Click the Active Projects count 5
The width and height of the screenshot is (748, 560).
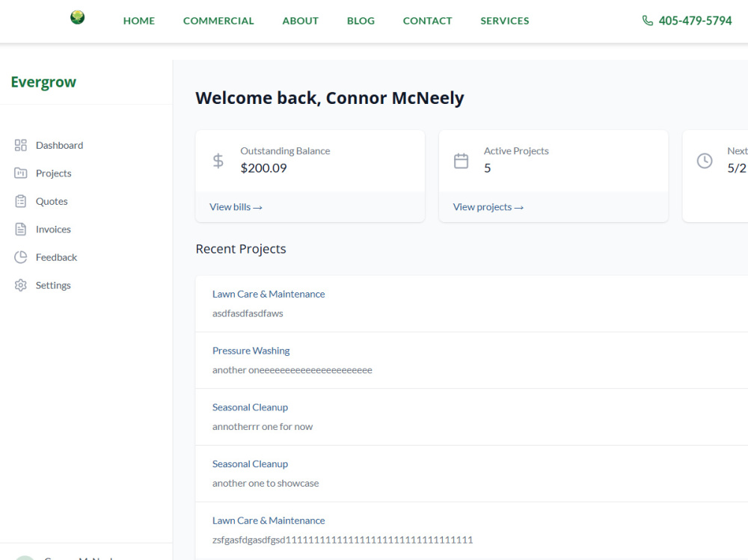(x=487, y=168)
